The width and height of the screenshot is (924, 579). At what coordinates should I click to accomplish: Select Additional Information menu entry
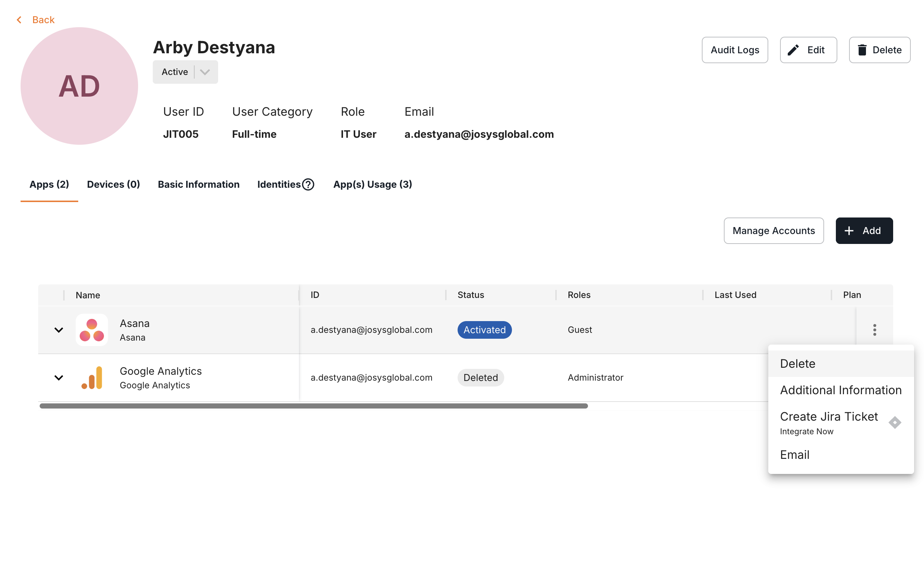tap(841, 390)
